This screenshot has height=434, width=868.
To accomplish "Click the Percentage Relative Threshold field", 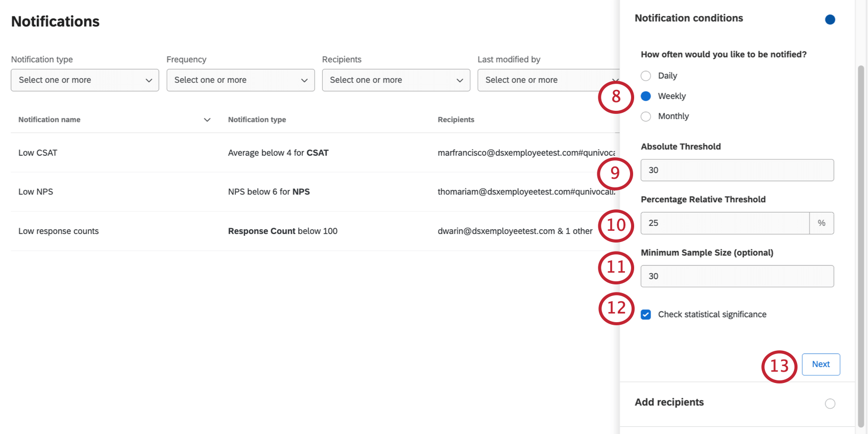I will point(725,223).
